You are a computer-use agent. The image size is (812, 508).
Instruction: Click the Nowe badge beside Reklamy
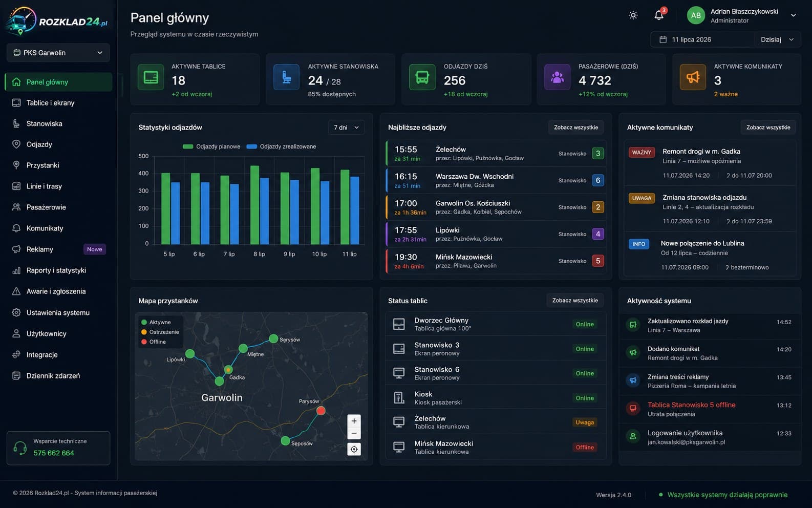(95, 249)
